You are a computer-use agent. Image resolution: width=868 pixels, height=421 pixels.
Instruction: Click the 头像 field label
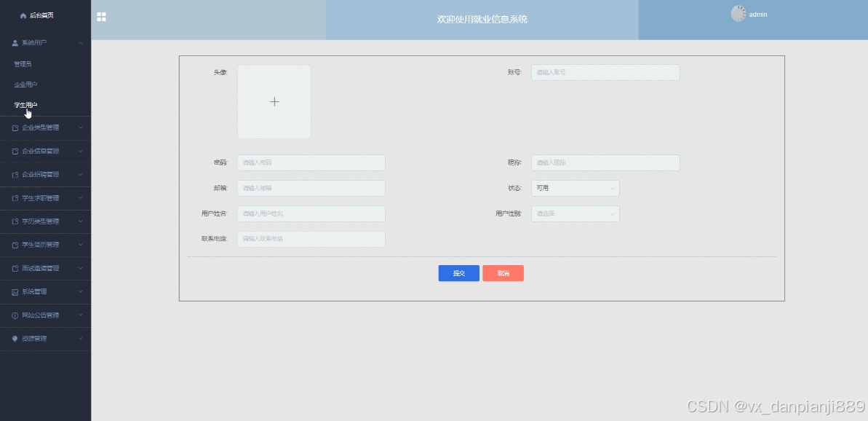click(x=220, y=73)
